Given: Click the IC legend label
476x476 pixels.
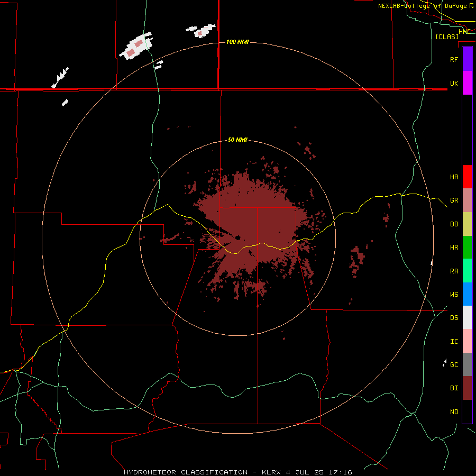Looking at the screenshot, I should click(454, 342).
